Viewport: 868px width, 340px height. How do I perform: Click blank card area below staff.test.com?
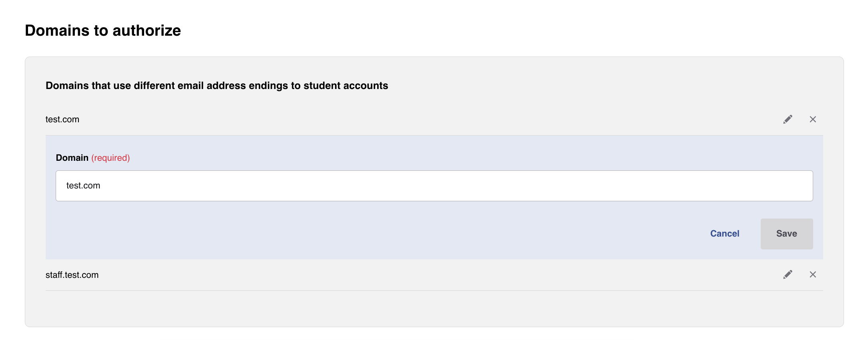(434, 308)
